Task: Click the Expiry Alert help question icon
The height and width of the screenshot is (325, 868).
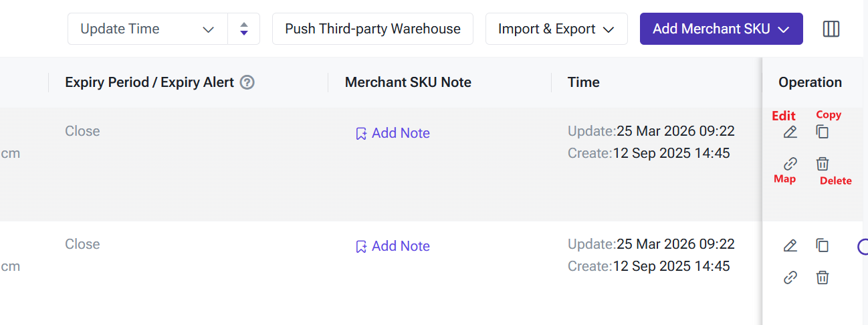Action: click(247, 82)
